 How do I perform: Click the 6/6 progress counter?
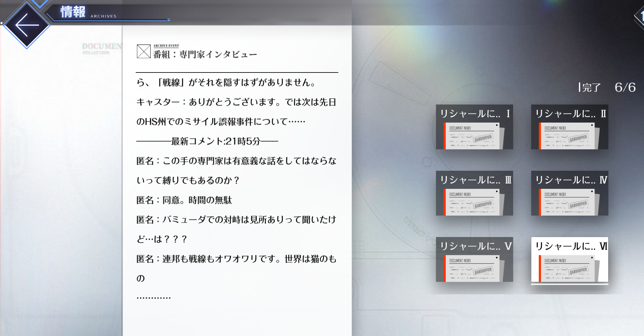pyautogui.click(x=625, y=87)
